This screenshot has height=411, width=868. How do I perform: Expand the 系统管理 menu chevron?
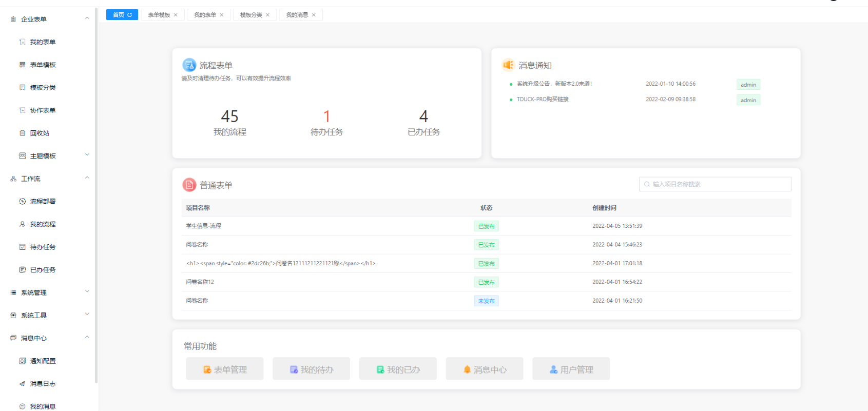pyautogui.click(x=87, y=291)
